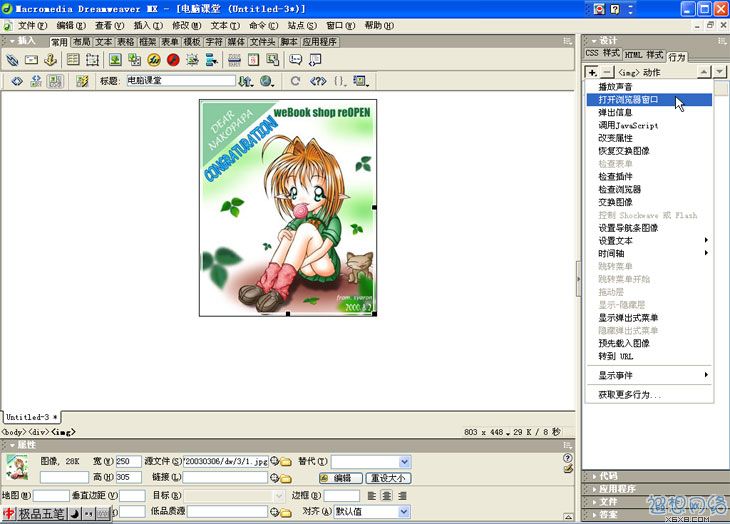Expand the 代码 panel group
Image resolution: width=730 pixels, height=524 pixels.
pos(608,476)
